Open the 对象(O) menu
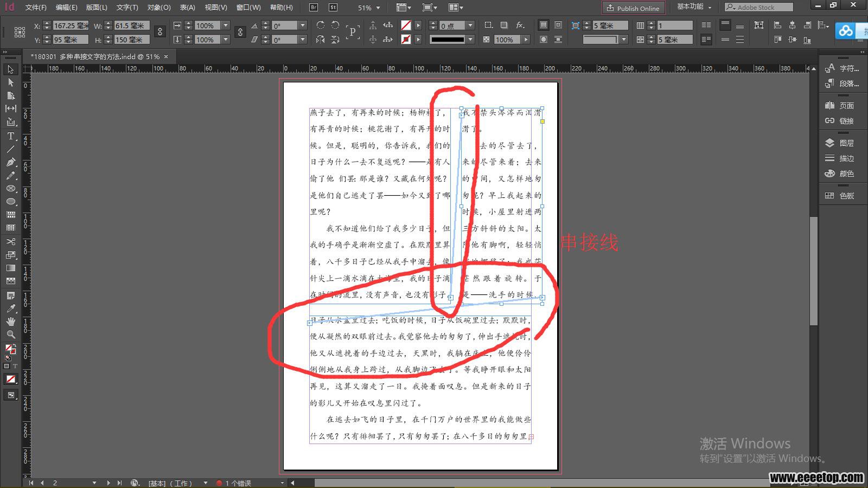 coord(159,8)
